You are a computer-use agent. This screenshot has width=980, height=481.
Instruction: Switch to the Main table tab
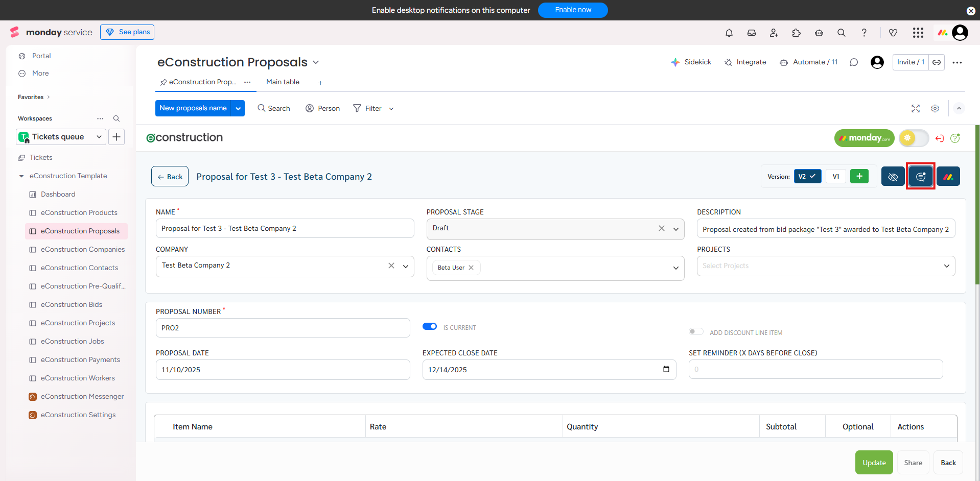(283, 82)
